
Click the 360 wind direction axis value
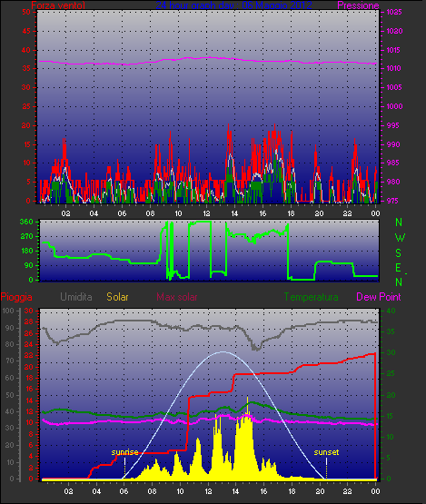tap(26, 222)
